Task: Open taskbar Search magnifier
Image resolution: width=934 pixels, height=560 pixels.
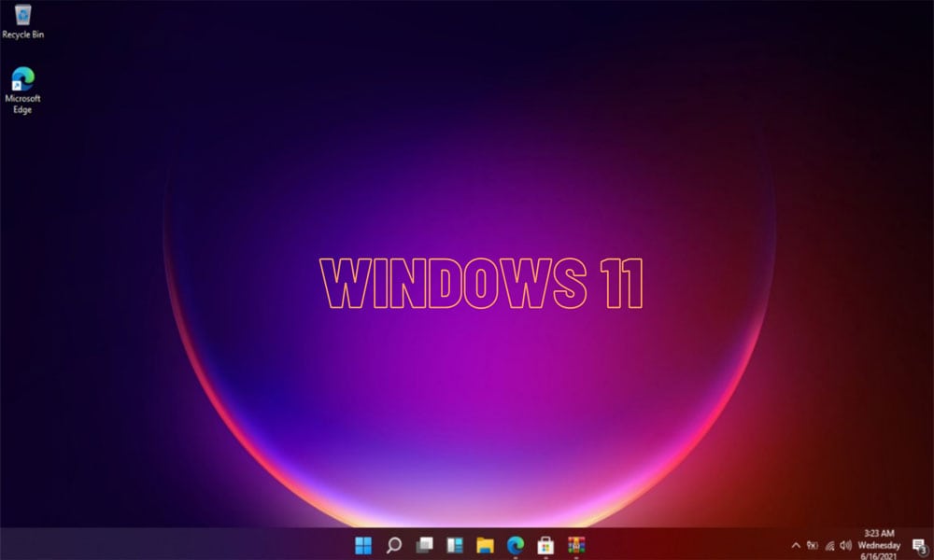Action: (394, 545)
